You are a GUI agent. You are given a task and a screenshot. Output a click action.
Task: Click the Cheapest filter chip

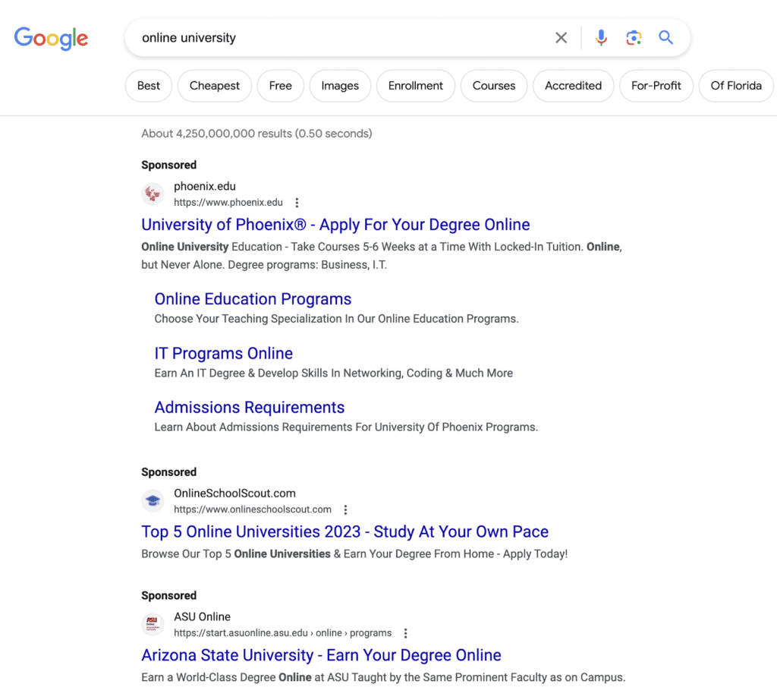coord(214,86)
